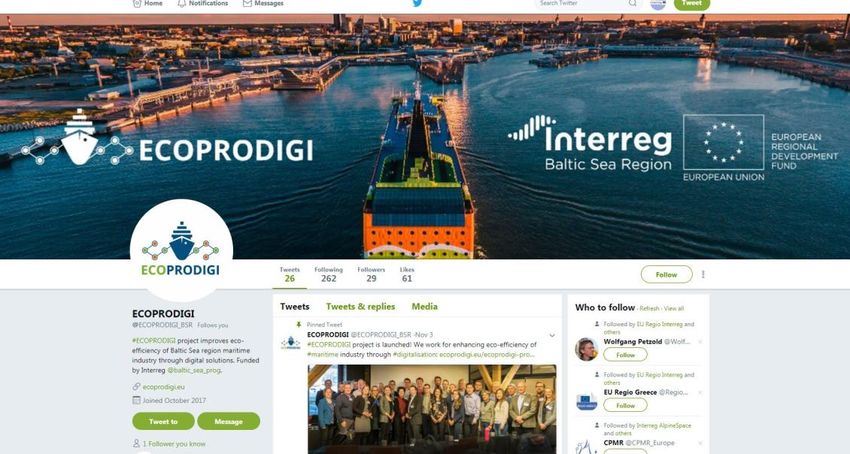Open the Messages envelope icon
The height and width of the screenshot is (454, 850).
coord(247,3)
